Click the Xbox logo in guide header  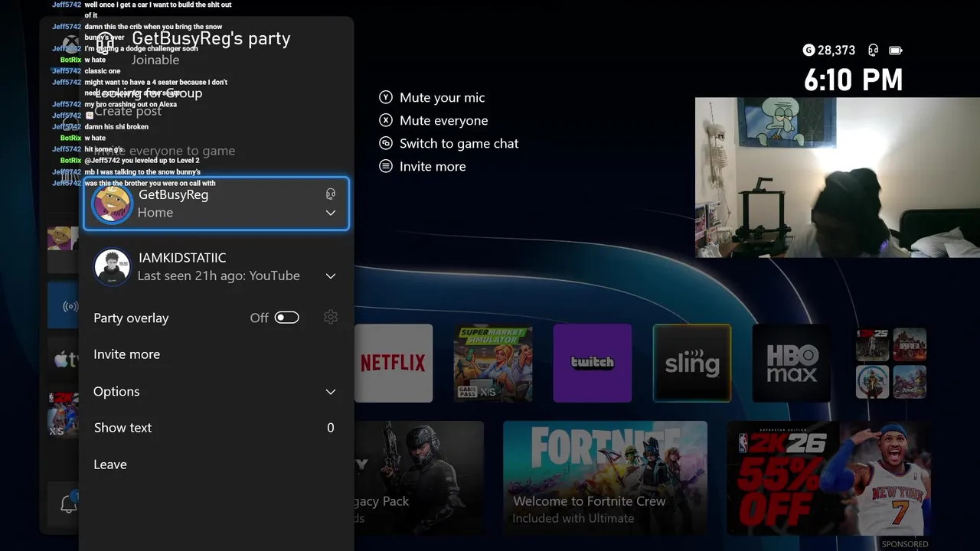70,43
